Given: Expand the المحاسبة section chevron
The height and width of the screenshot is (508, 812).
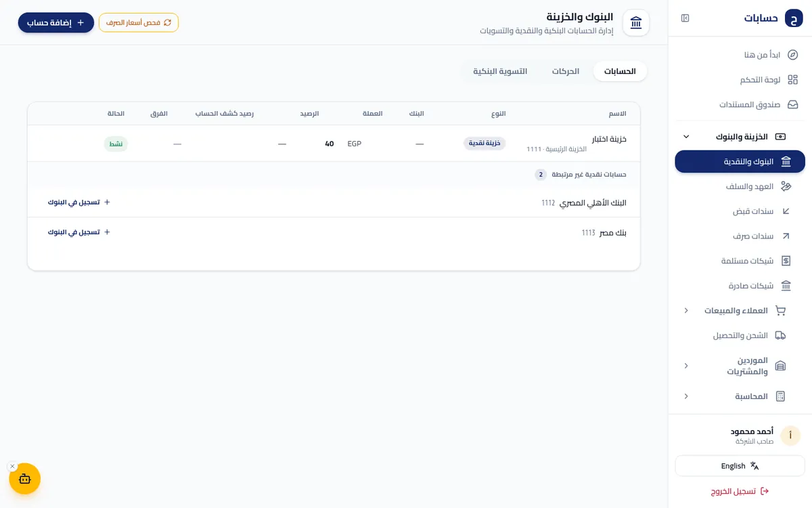Looking at the screenshot, I should tap(686, 396).
